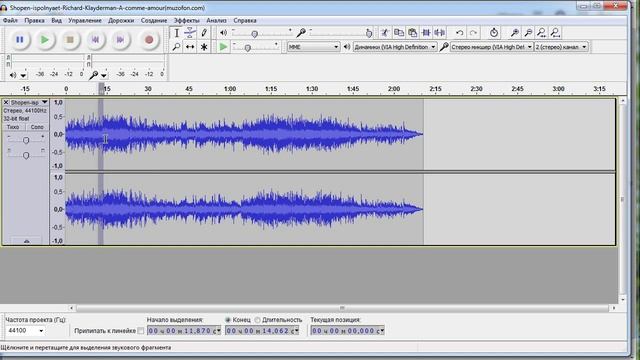
Task: Fit selection to window width
Action: (542, 33)
